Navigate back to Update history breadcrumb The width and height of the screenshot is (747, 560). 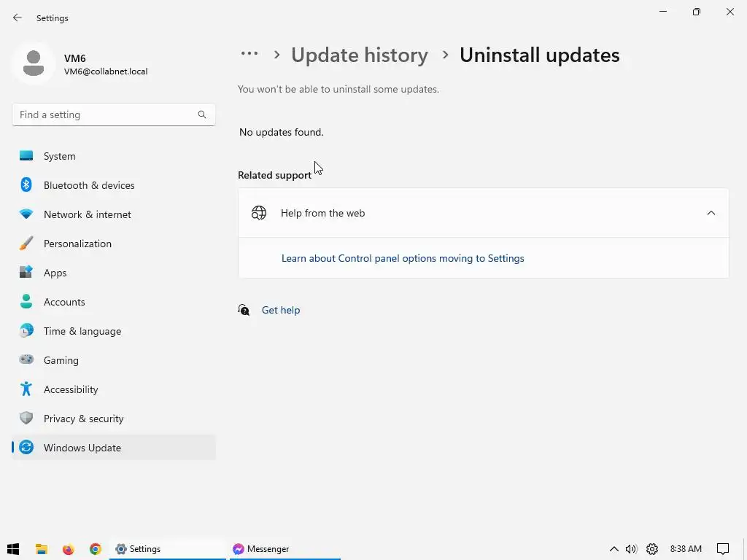pos(360,55)
